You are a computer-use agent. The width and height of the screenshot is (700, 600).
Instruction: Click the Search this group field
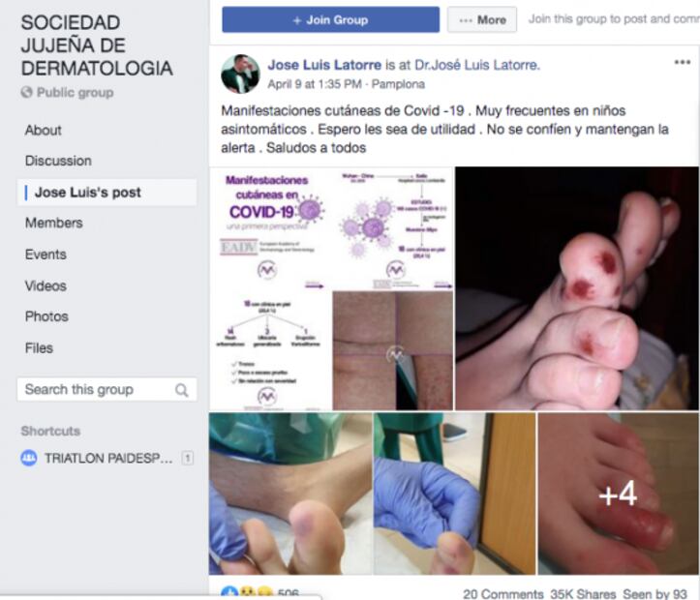pyautogui.click(x=107, y=389)
